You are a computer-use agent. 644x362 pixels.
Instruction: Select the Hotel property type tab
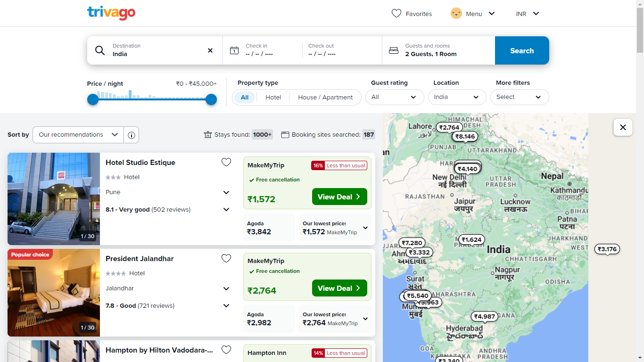(273, 98)
